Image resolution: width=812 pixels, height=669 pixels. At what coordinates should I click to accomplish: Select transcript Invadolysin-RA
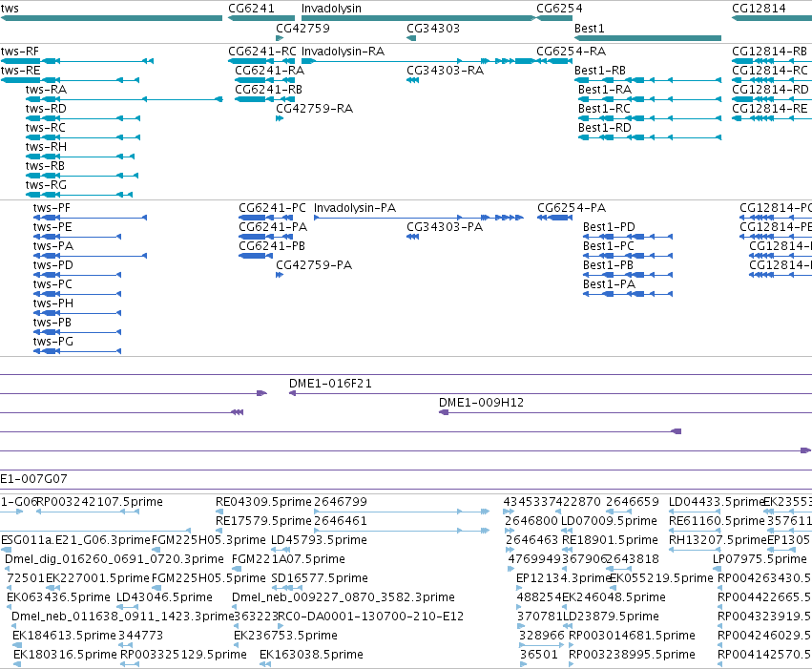[x=343, y=52]
